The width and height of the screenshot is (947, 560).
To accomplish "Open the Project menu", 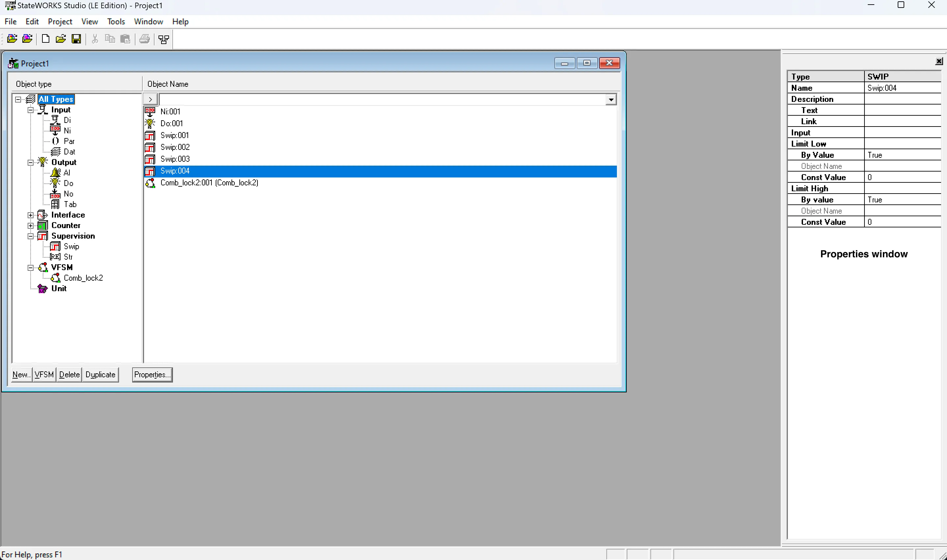I will tap(60, 21).
